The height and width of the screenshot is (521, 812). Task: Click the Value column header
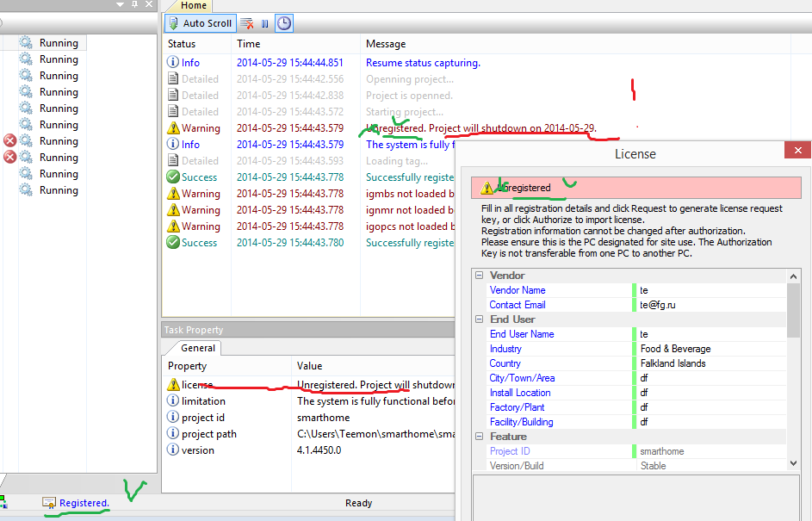pos(374,366)
